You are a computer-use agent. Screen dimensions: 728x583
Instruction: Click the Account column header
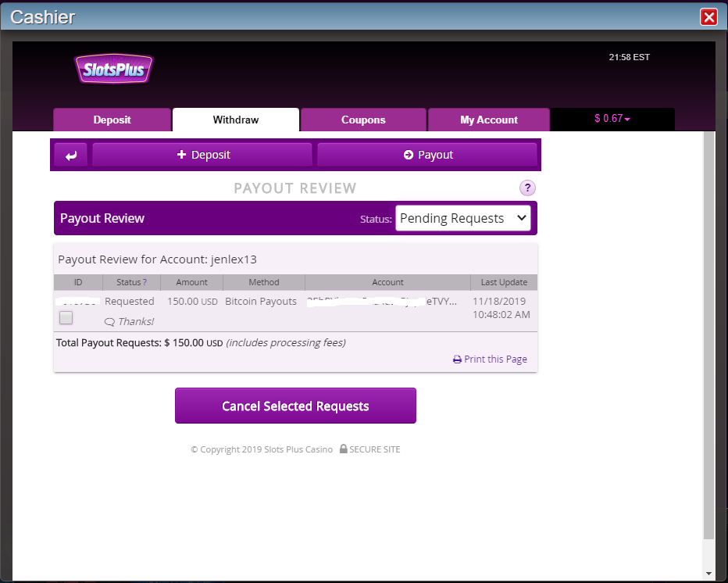(x=387, y=282)
